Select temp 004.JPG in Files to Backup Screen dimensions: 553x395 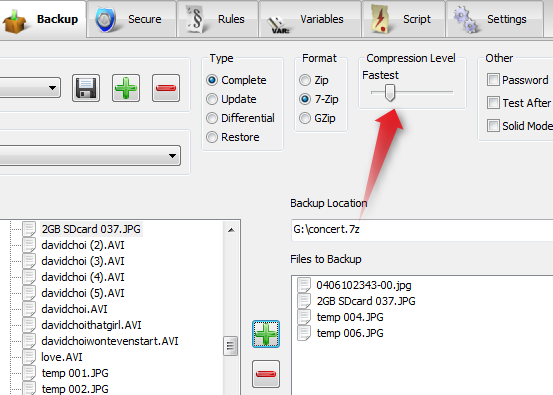click(350, 317)
